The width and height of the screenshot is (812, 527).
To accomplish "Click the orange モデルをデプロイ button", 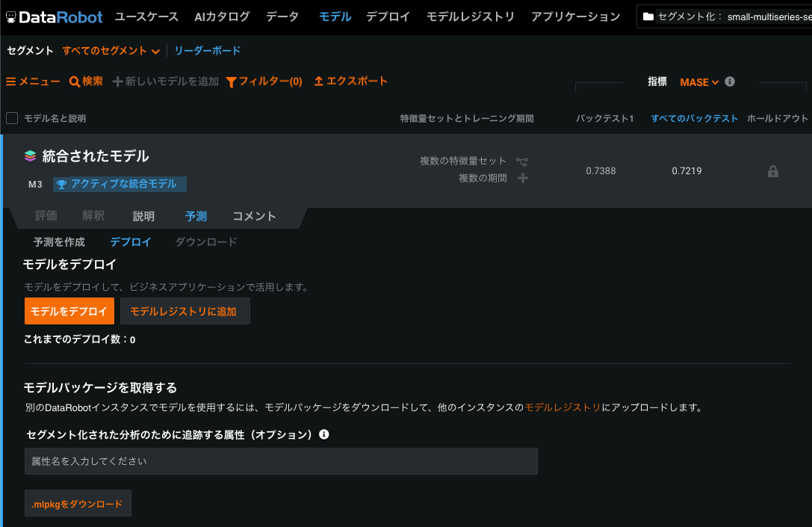I will [69, 311].
